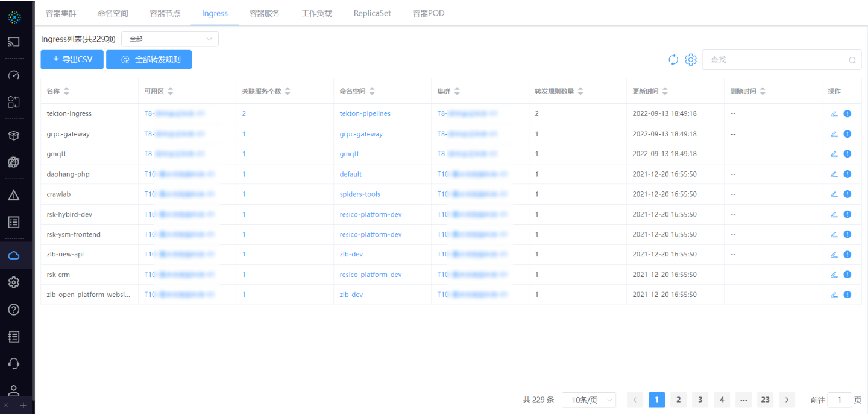Click the 全部转发规则 button
868x414 pixels.
(149, 60)
